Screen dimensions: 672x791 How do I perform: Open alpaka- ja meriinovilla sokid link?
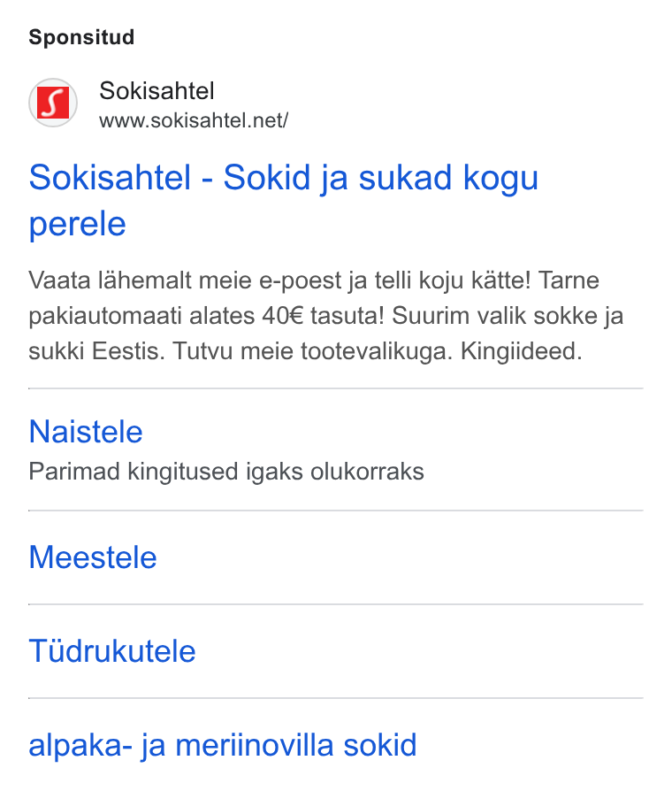point(222,745)
